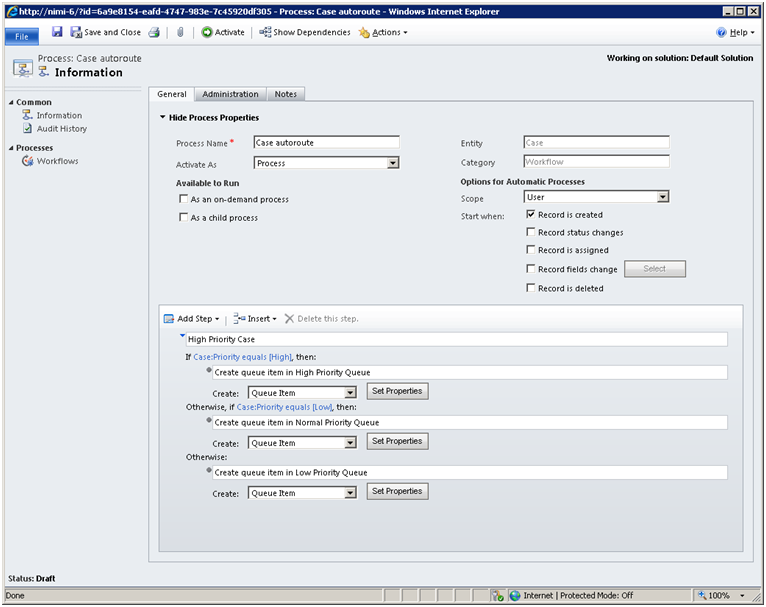The image size is (766, 607).
Task: Switch to the Administration tab
Action: [x=230, y=94]
